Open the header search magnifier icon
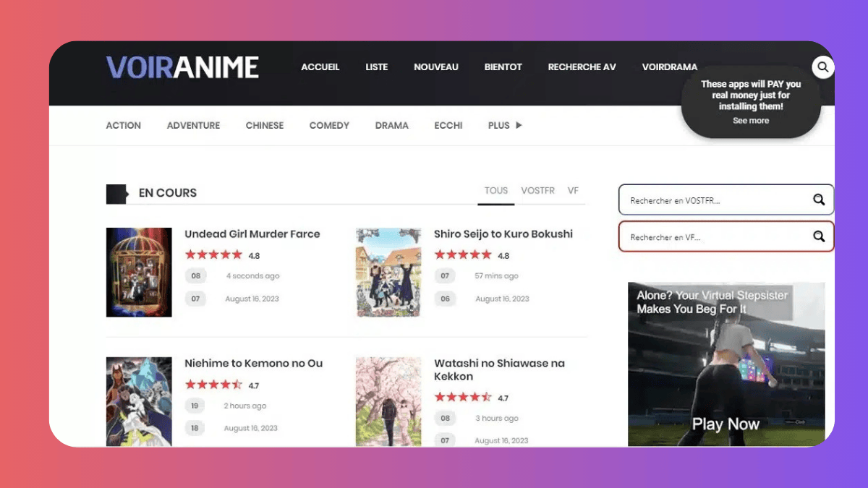Image resolution: width=868 pixels, height=488 pixels. click(822, 67)
